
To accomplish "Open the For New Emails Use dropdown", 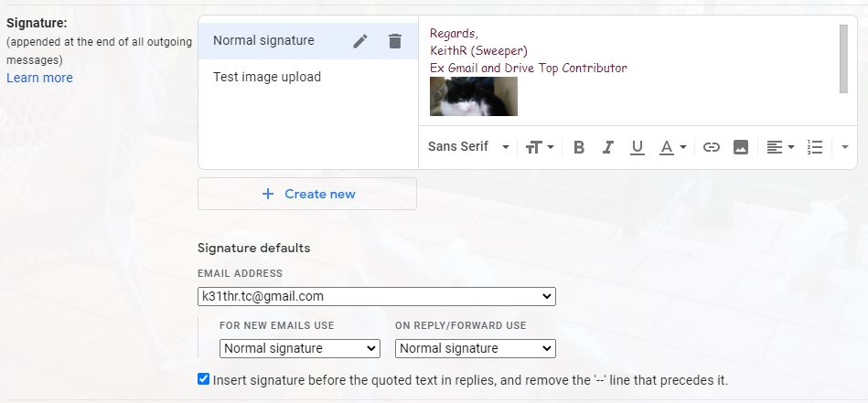I will tap(299, 348).
